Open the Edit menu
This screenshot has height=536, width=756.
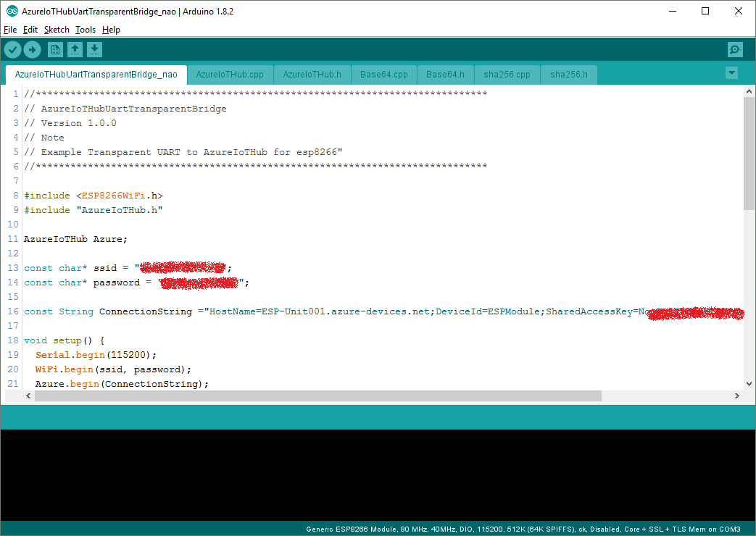[30, 30]
